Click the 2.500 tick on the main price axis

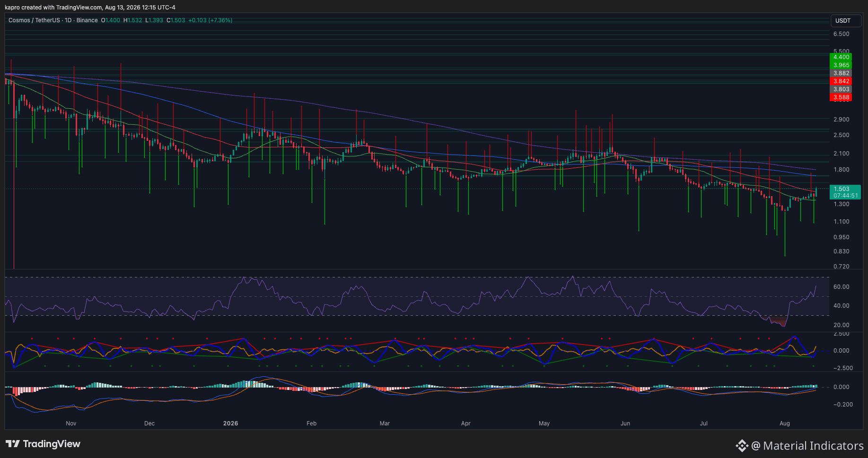tap(841, 135)
